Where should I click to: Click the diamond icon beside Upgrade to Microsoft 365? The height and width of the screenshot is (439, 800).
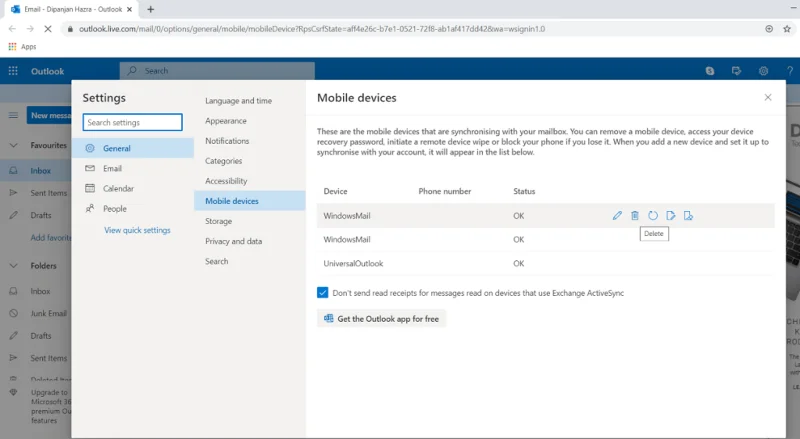coord(14,392)
